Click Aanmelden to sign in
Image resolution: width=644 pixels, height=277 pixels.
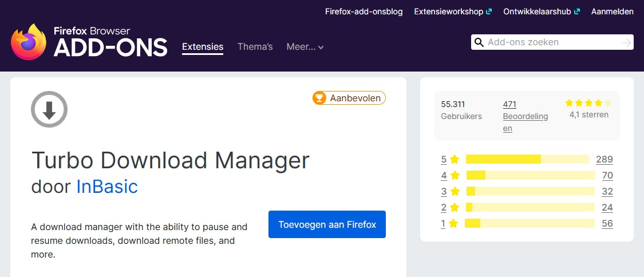click(613, 11)
